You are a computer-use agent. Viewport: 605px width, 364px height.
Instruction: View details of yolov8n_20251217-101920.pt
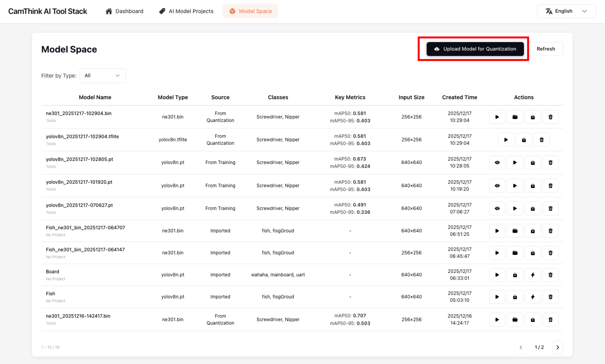[497, 185]
